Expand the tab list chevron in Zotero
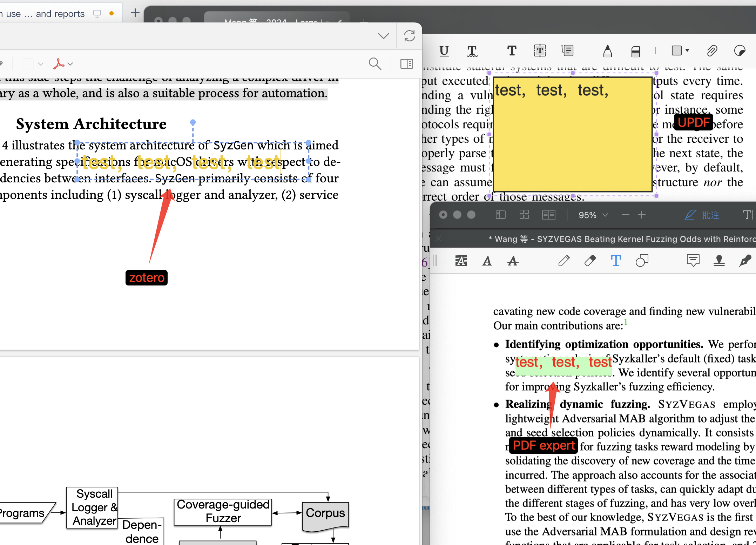The image size is (756, 545). coord(384,36)
